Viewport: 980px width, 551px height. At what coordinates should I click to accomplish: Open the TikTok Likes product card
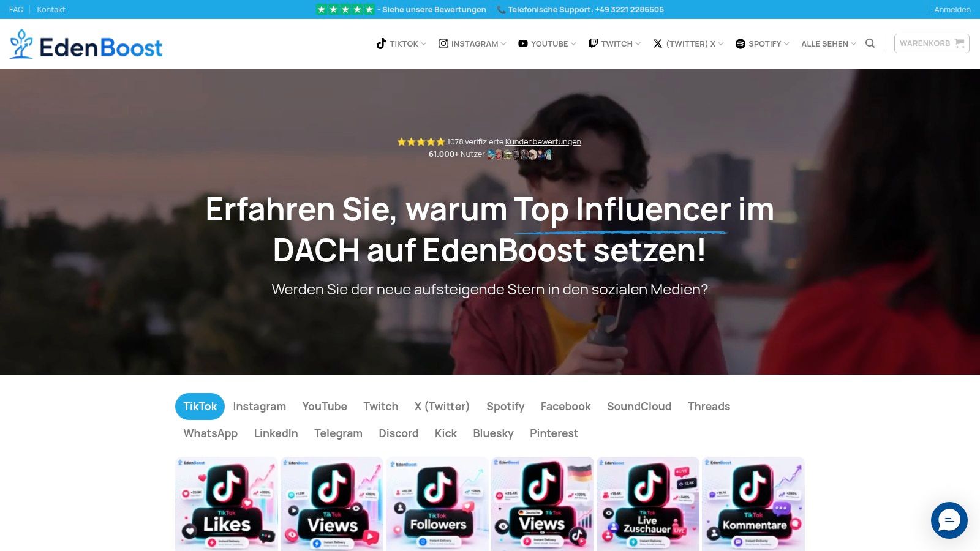pyautogui.click(x=227, y=504)
